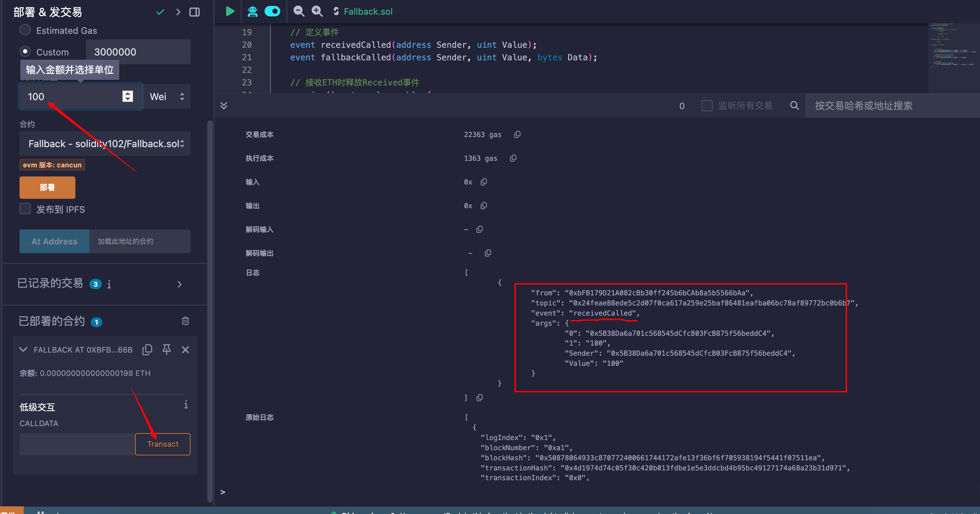Click the deploy panel vertical scrollbar

pos(210,311)
